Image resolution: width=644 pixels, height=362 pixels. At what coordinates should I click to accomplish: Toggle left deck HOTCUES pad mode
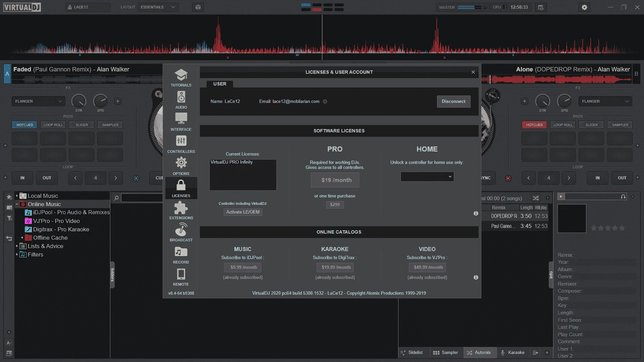(x=25, y=125)
